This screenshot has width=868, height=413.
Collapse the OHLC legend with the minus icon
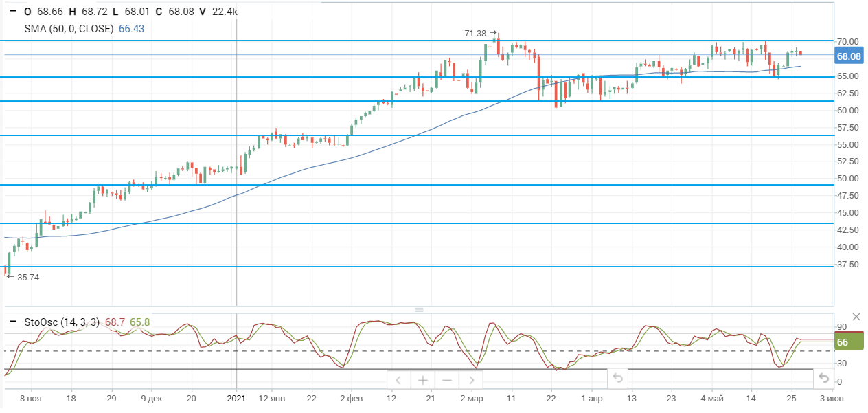pos(12,12)
